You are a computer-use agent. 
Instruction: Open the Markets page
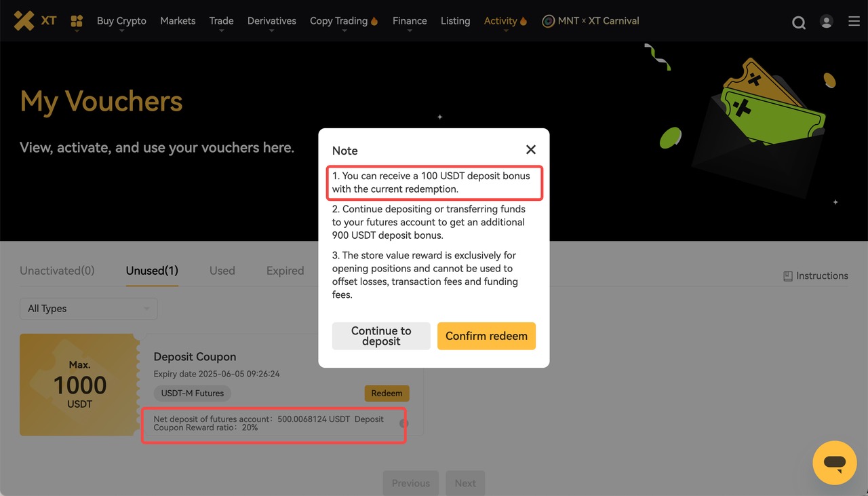178,21
